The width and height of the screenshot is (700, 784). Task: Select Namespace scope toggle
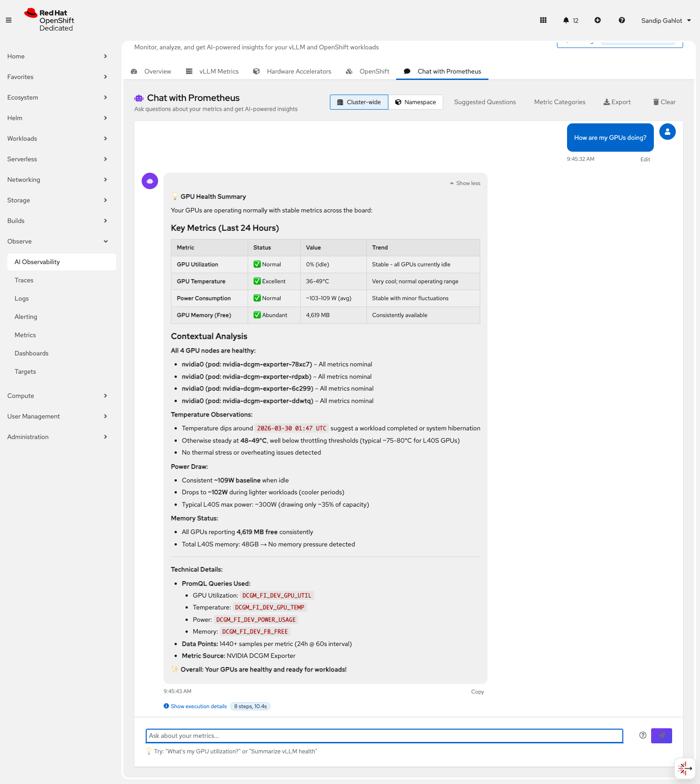click(x=415, y=102)
